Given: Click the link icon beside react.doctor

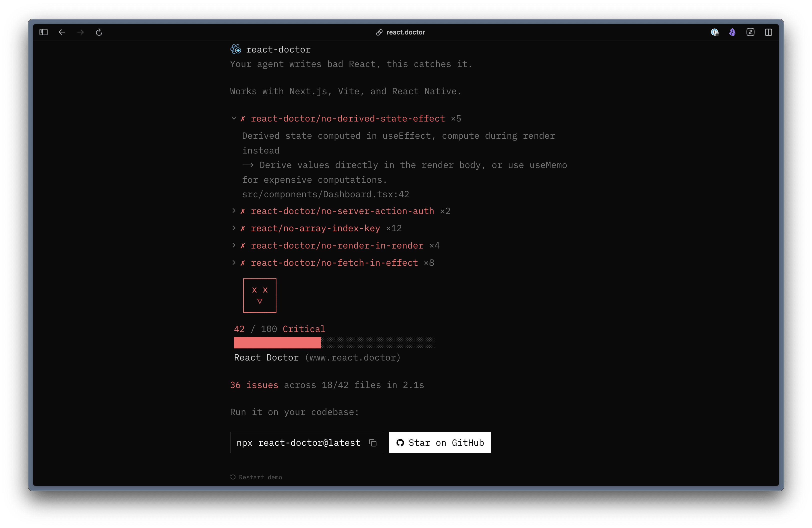Looking at the screenshot, I should [379, 32].
